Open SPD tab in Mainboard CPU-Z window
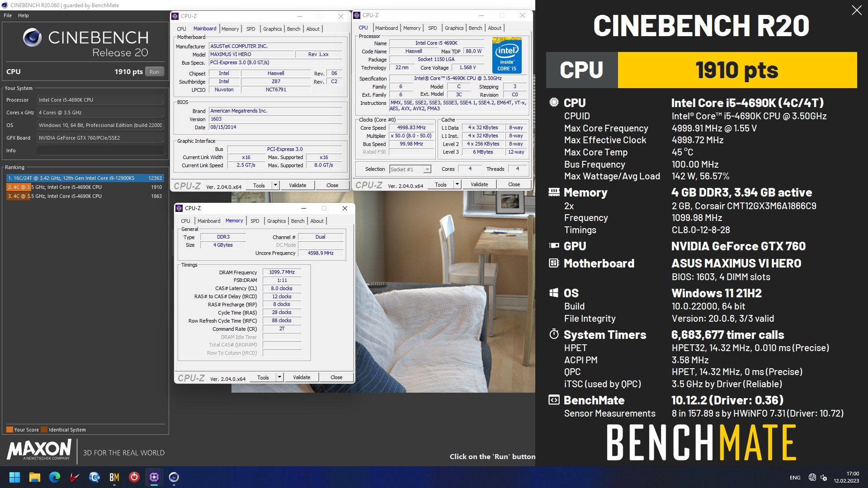This screenshot has height=488, width=868. [x=250, y=29]
